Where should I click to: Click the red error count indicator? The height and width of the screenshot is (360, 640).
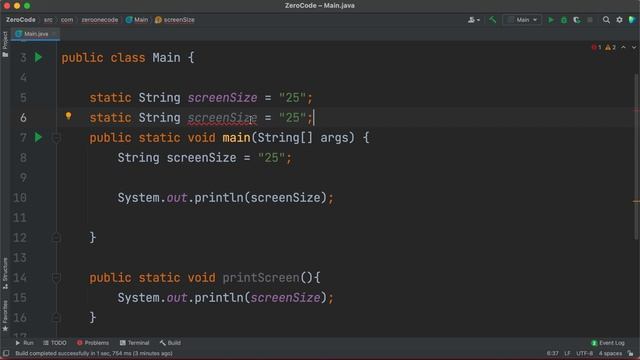[x=596, y=47]
